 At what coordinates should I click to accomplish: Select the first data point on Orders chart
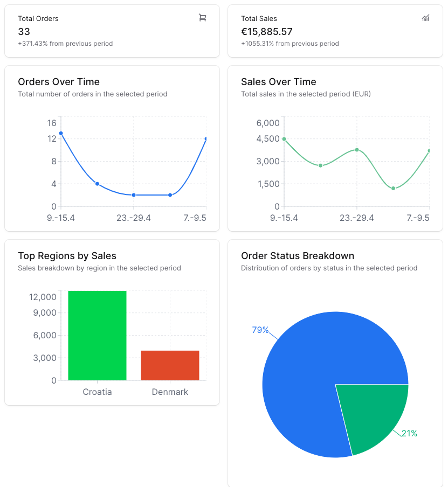tap(61, 133)
